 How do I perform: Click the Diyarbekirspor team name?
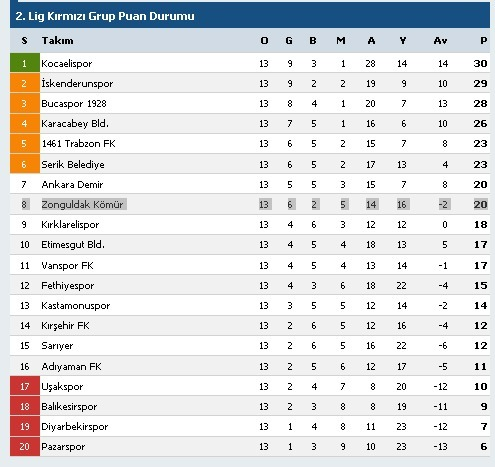(75, 427)
